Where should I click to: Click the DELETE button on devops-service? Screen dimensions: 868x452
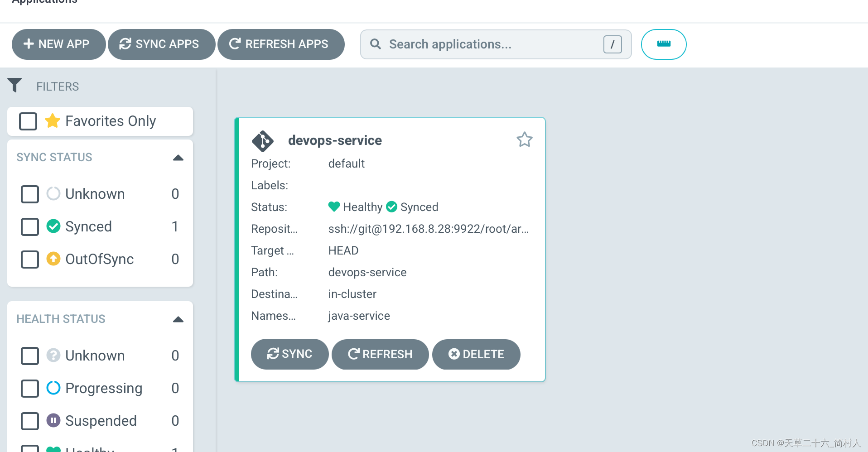tap(476, 354)
